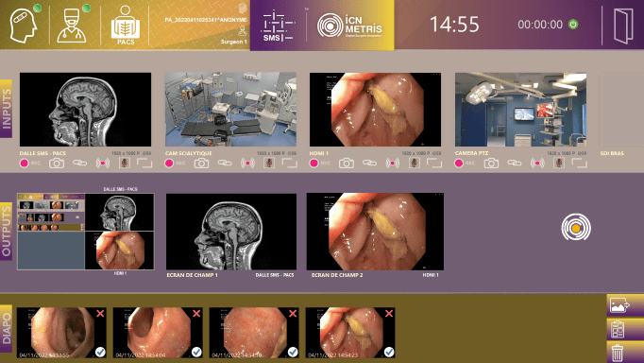This screenshot has width=644, height=363.
Task: Click link icon under CAM SCIALYTIQUE
Action: 225,164
